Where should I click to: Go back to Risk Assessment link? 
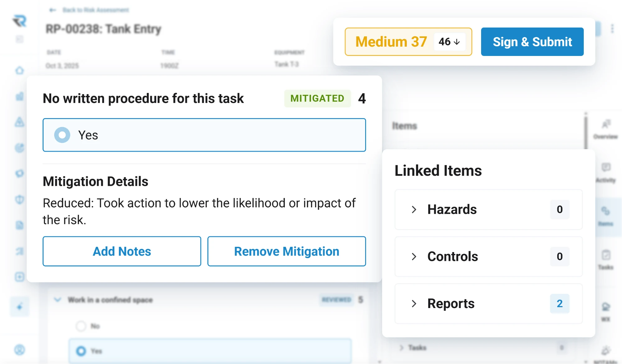89,10
